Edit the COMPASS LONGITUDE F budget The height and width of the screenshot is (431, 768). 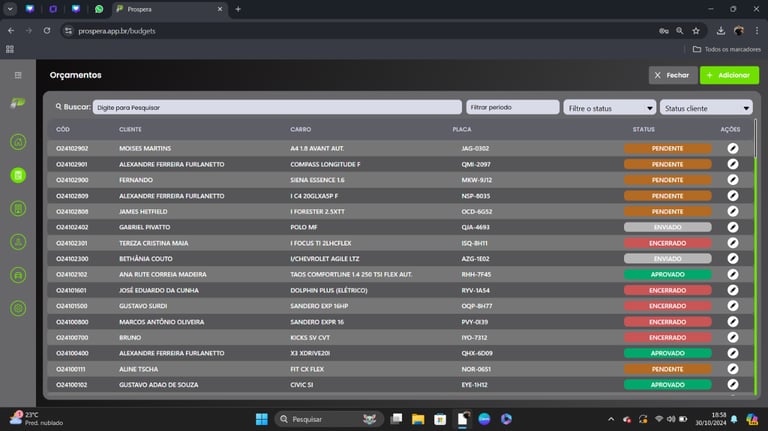(733, 164)
